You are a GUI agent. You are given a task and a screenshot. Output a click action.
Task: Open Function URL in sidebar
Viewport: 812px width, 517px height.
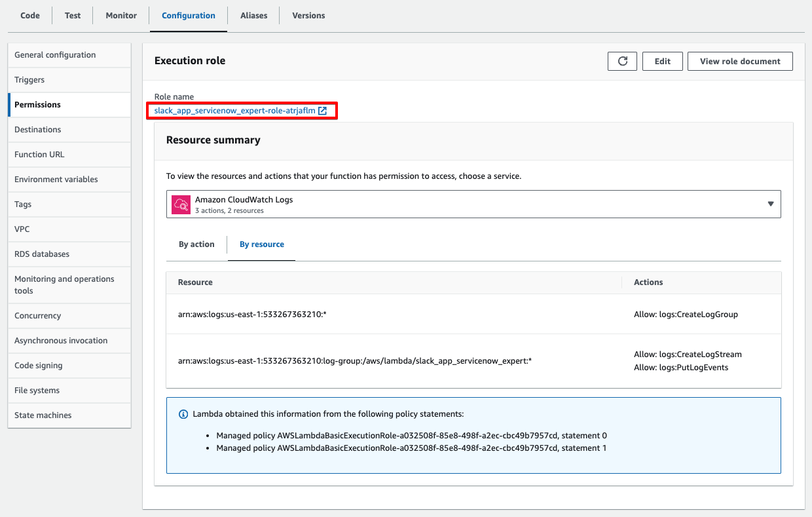(69, 155)
